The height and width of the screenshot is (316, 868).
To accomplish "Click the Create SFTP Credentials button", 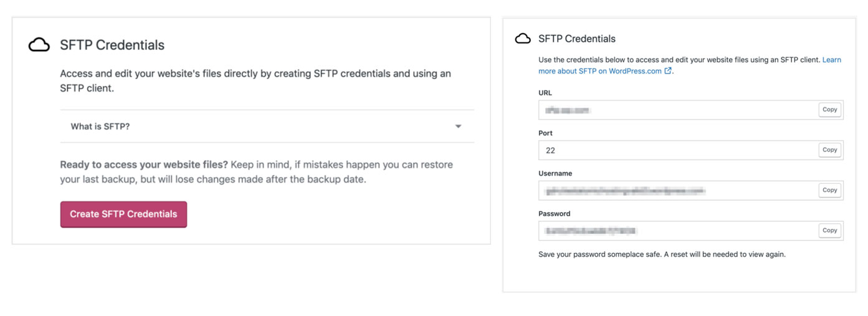I will point(123,214).
